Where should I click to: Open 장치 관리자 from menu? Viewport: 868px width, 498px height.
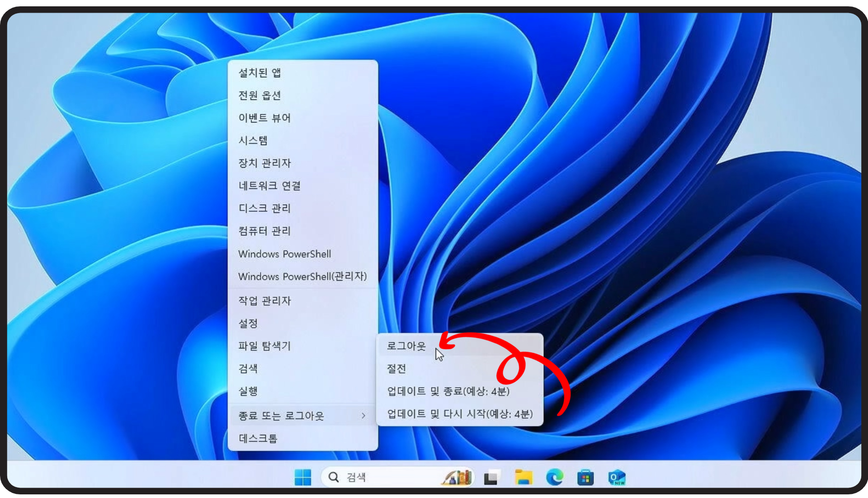point(264,163)
